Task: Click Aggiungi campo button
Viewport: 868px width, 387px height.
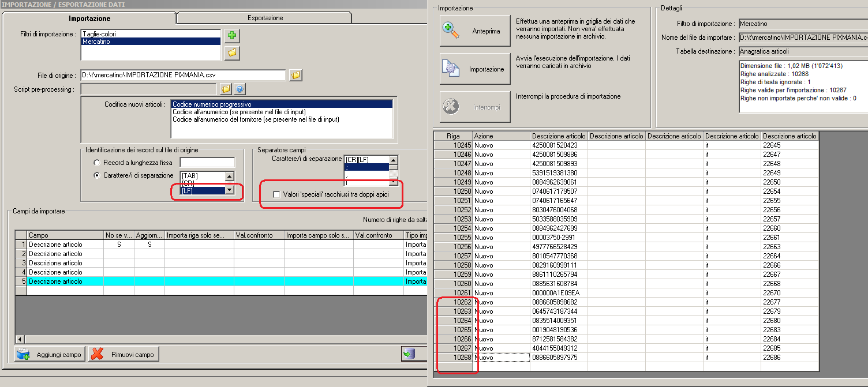Action: pos(50,354)
